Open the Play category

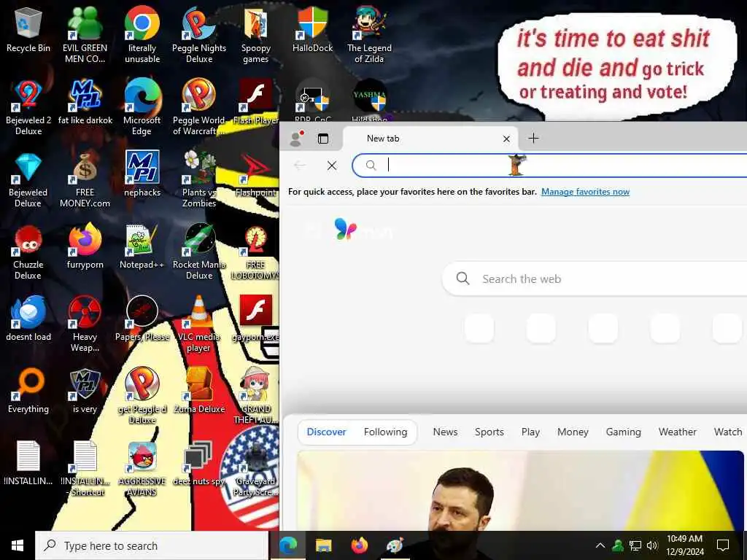coord(530,432)
